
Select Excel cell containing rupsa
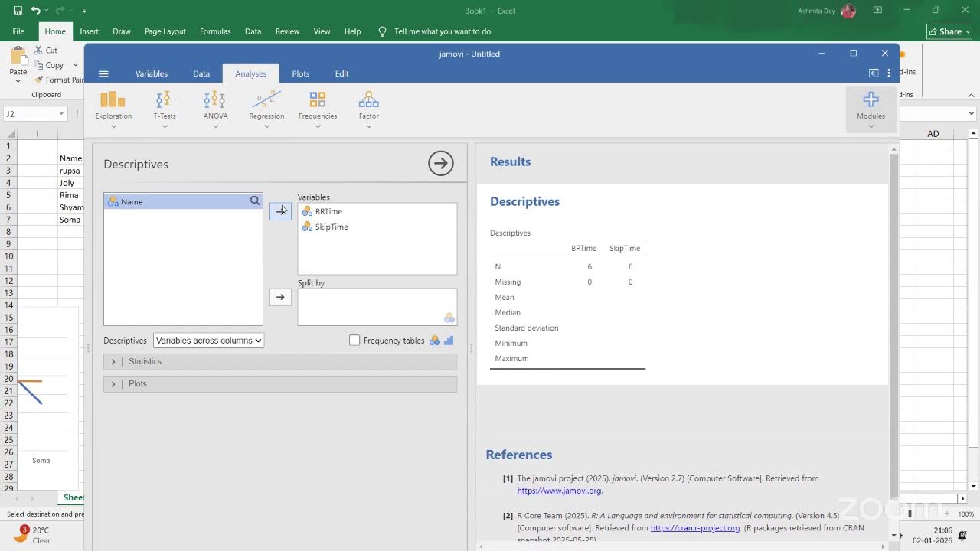pos(70,171)
